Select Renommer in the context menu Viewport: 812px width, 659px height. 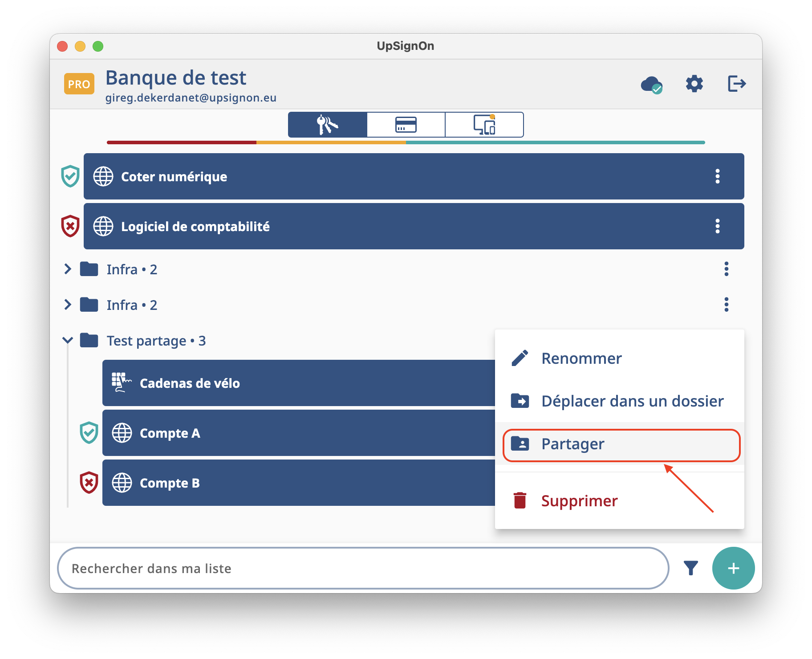click(581, 358)
